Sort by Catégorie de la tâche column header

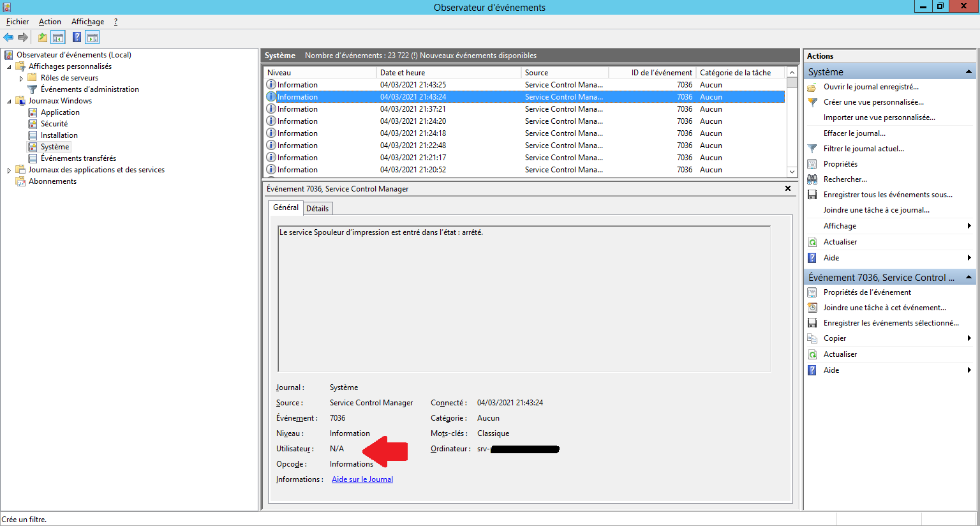pyautogui.click(x=740, y=73)
